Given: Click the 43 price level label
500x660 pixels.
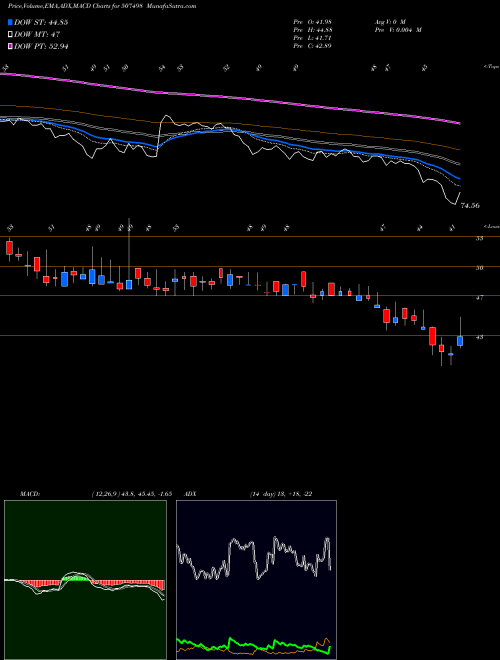Looking at the screenshot, I should click(x=479, y=337).
